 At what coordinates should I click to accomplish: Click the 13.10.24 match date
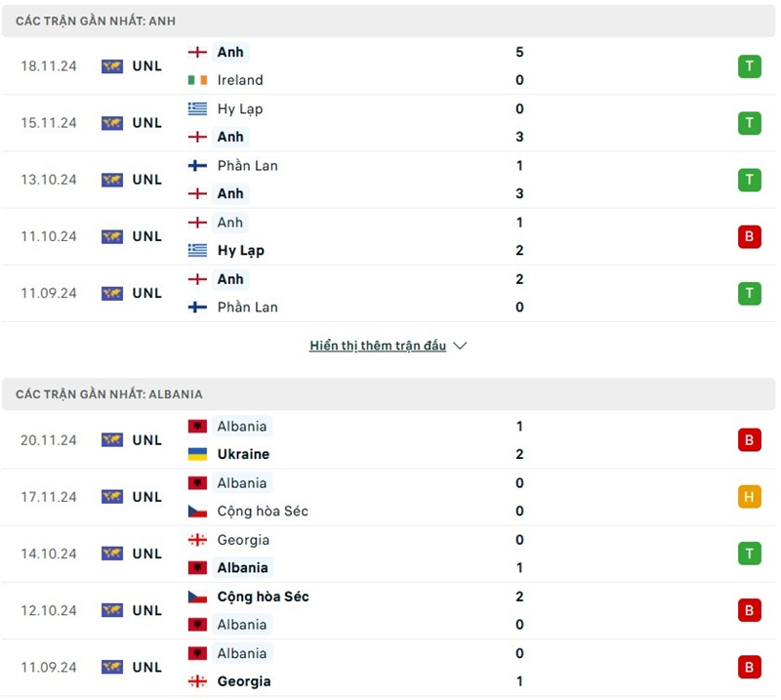(x=48, y=180)
